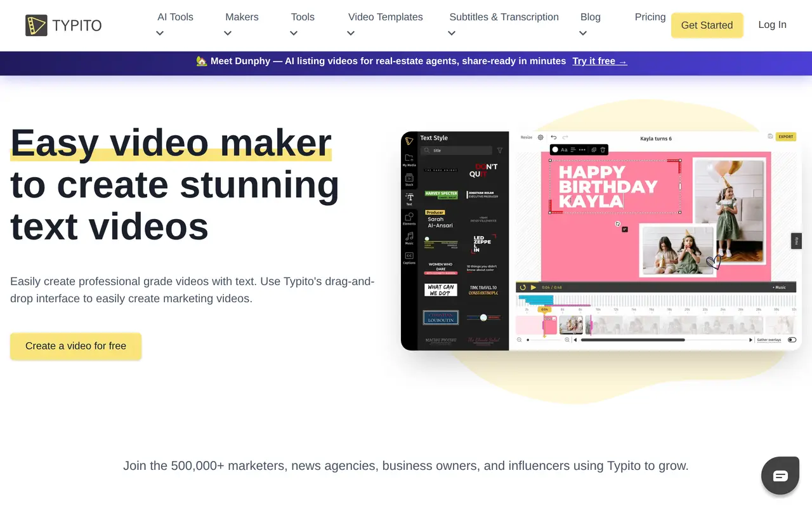The height and width of the screenshot is (508, 812).
Task: Select the DON'T QUIT text style
Action: [483, 170]
